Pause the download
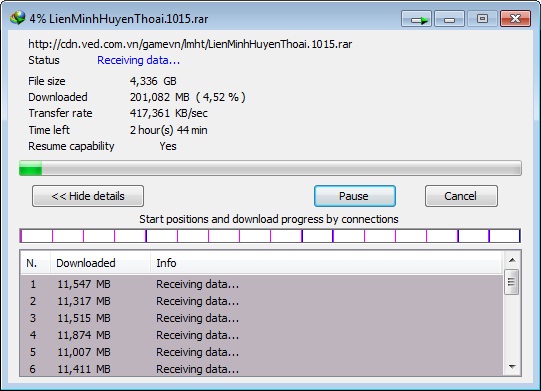The image size is (541, 391). (x=355, y=196)
